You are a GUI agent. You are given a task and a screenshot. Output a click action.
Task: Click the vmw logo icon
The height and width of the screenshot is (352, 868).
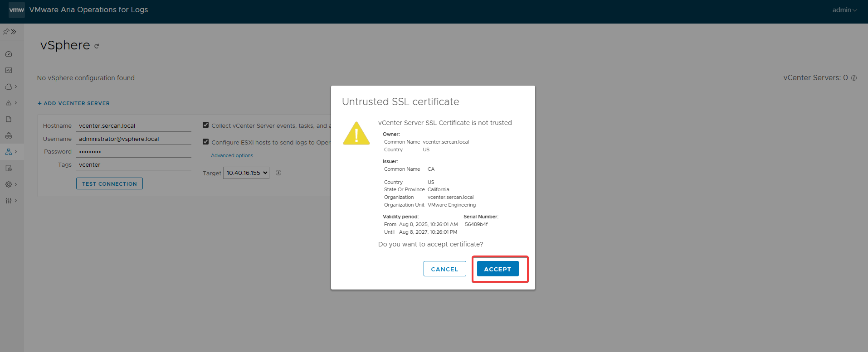17,10
